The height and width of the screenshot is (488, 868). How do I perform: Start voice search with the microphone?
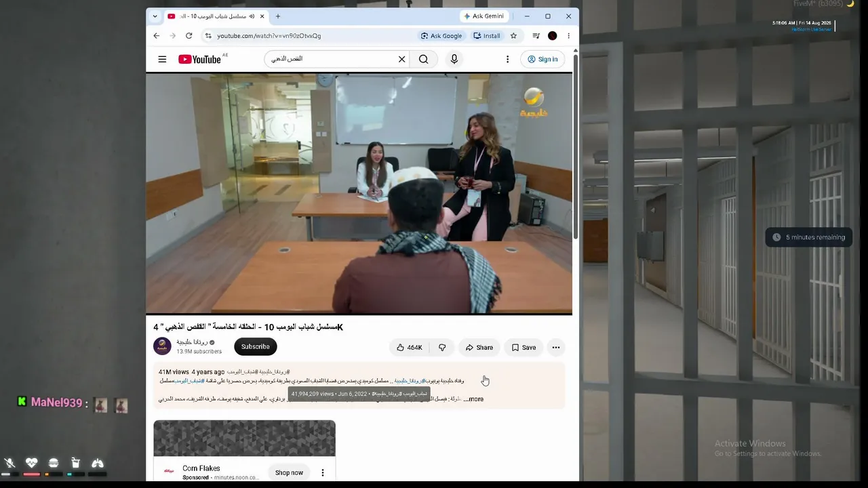[454, 59]
